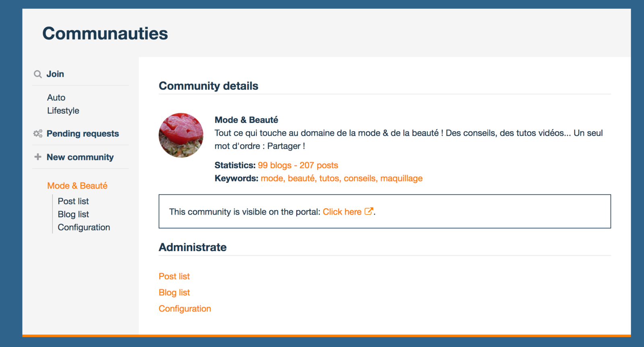644x347 pixels.
Task: Create a New community from sidebar
Action: pyautogui.click(x=80, y=157)
